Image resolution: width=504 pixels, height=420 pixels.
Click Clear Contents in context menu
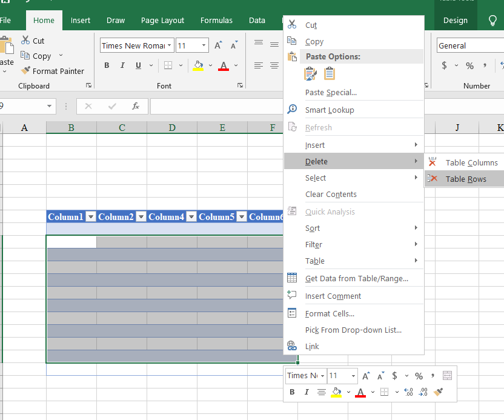tap(331, 195)
